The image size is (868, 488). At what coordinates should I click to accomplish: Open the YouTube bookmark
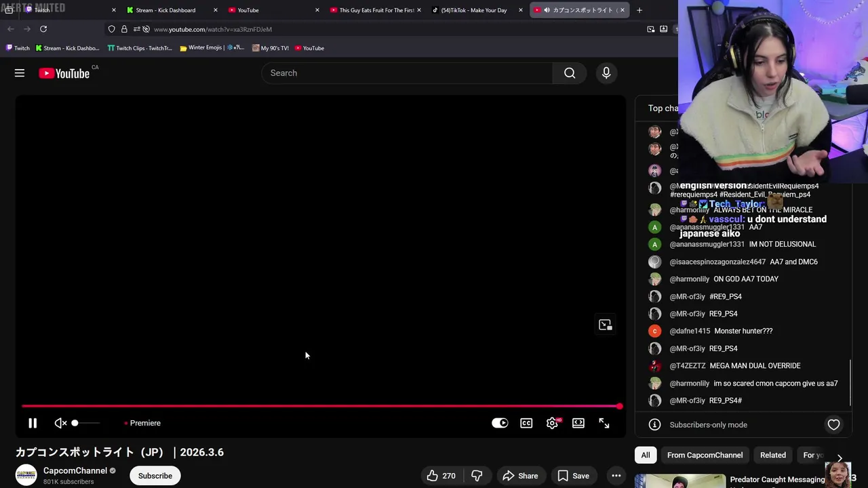[x=309, y=48]
